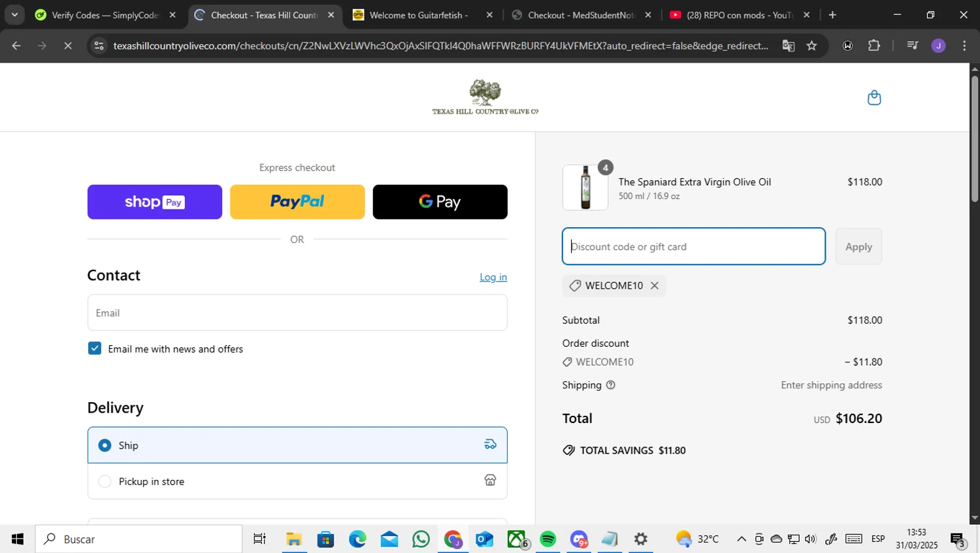Open Microsoft Edge from taskbar
Image resolution: width=980 pixels, height=553 pixels.
[x=357, y=539]
